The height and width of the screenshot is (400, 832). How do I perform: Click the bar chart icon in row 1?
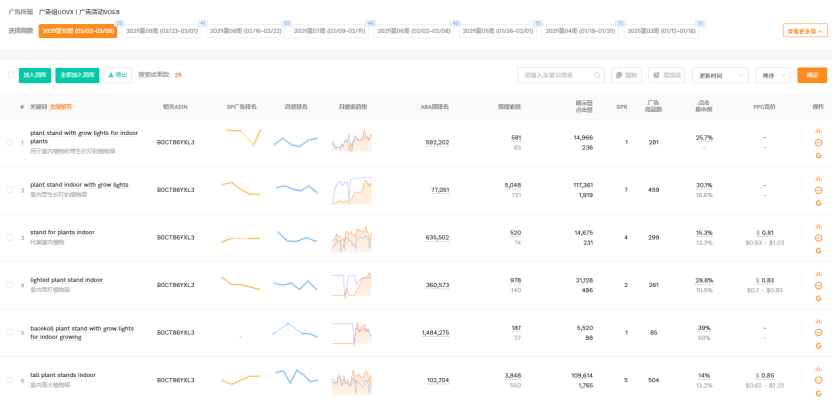click(x=818, y=131)
